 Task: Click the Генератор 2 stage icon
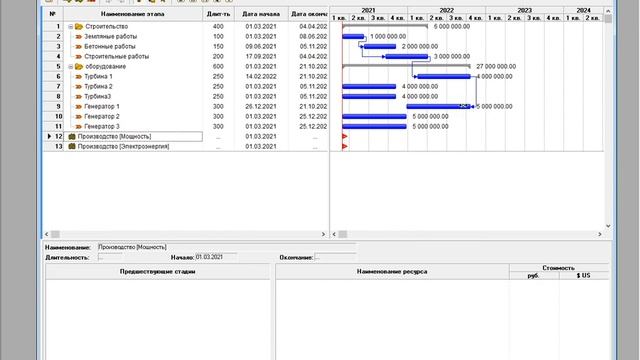[78, 116]
